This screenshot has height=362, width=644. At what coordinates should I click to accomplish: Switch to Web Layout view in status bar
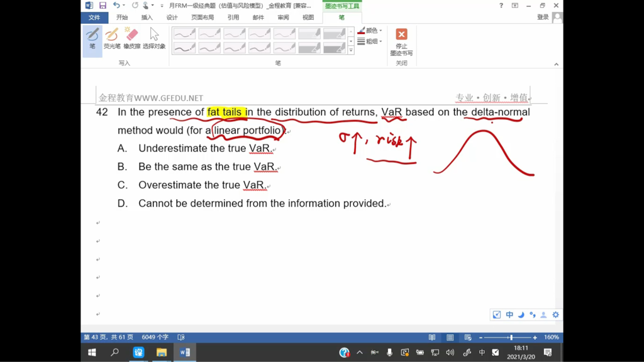[x=468, y=337]
